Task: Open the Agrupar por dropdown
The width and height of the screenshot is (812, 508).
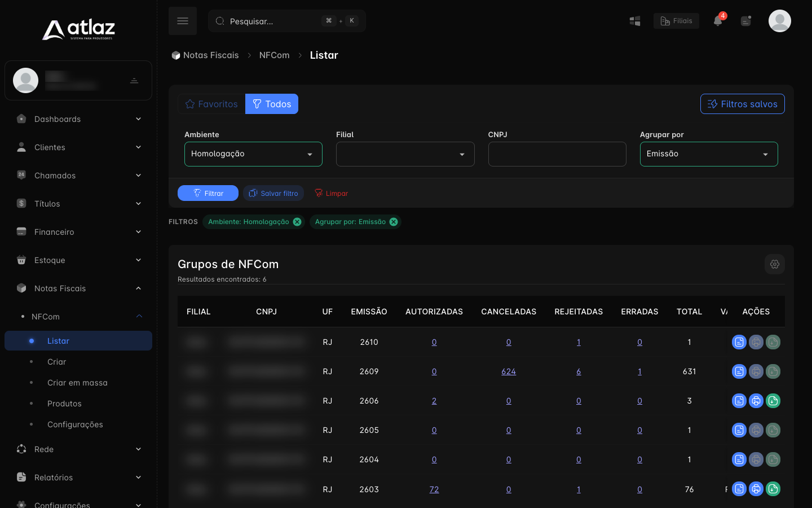Action: coord(709,154)
